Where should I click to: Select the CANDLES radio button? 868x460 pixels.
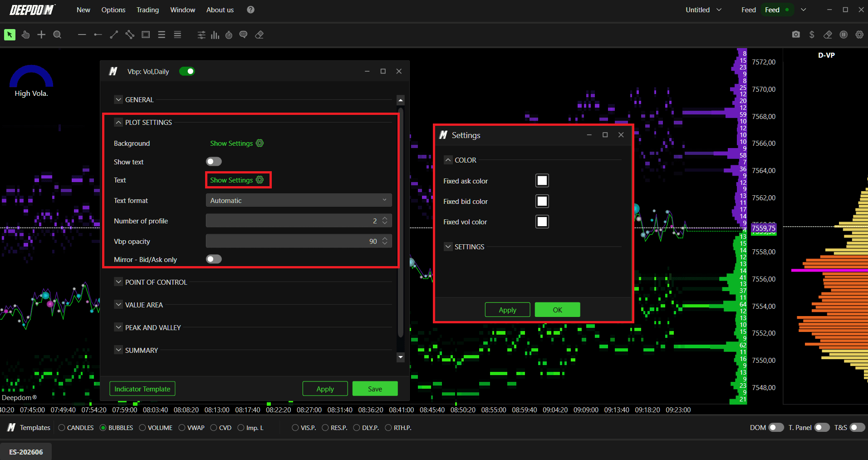coord(62,428)
